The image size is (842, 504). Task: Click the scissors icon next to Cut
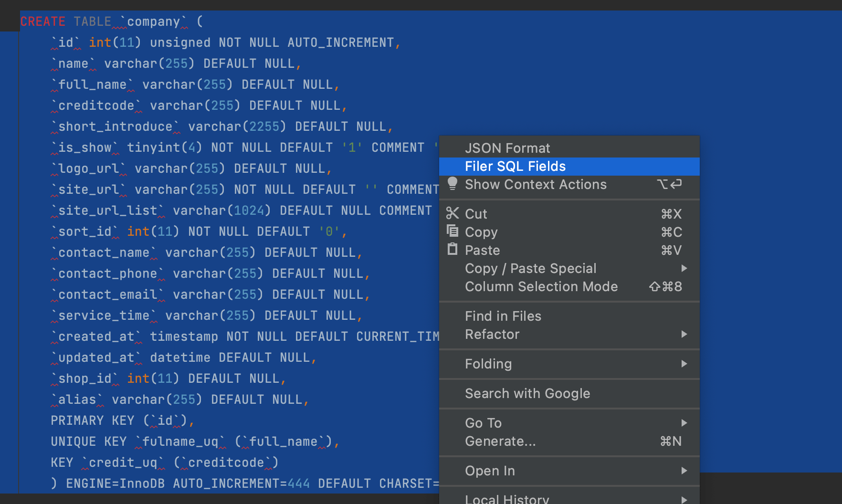tap(453, 213)
